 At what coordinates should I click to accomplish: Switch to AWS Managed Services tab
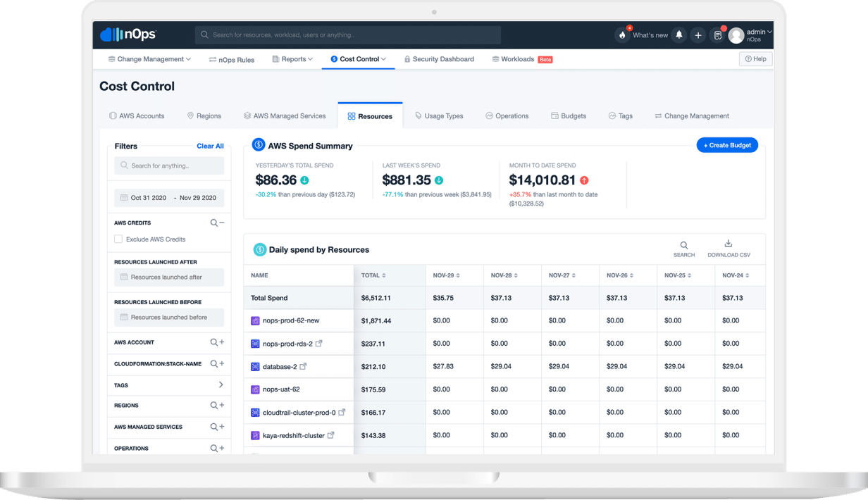(x=285, y=115)
